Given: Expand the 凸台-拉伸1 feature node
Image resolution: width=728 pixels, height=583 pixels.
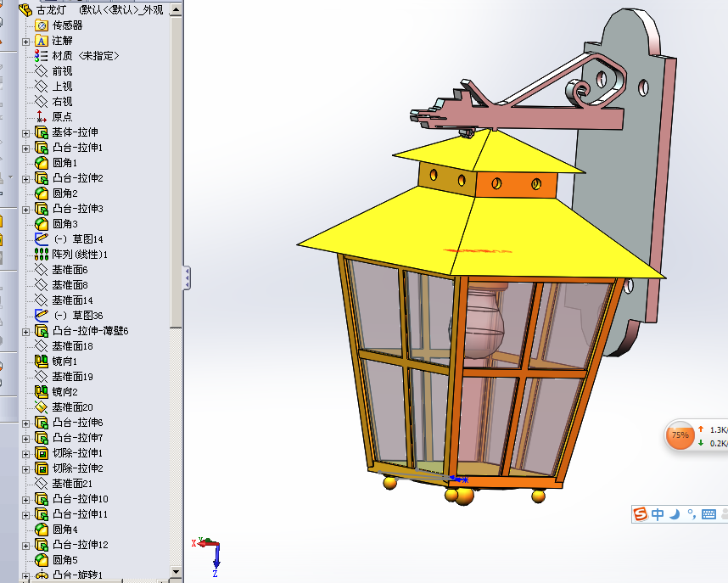Looking at the screenshot, I should 25,148.
